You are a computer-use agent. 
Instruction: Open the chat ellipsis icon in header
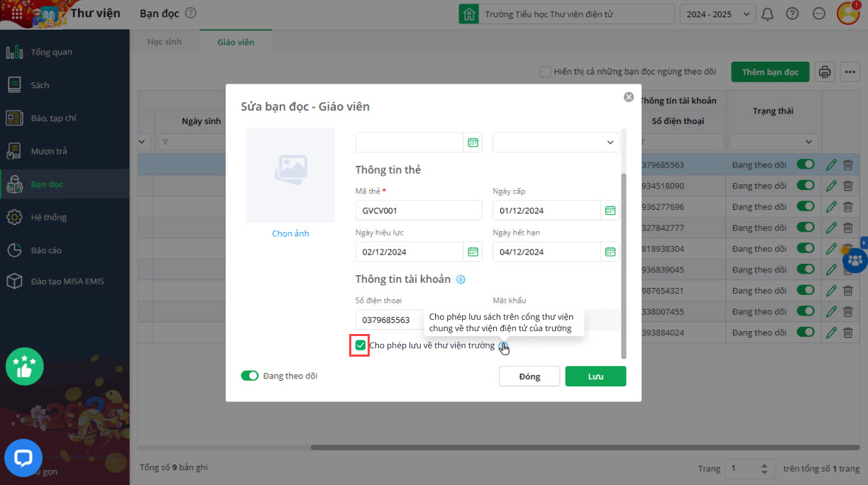[819, 13]
